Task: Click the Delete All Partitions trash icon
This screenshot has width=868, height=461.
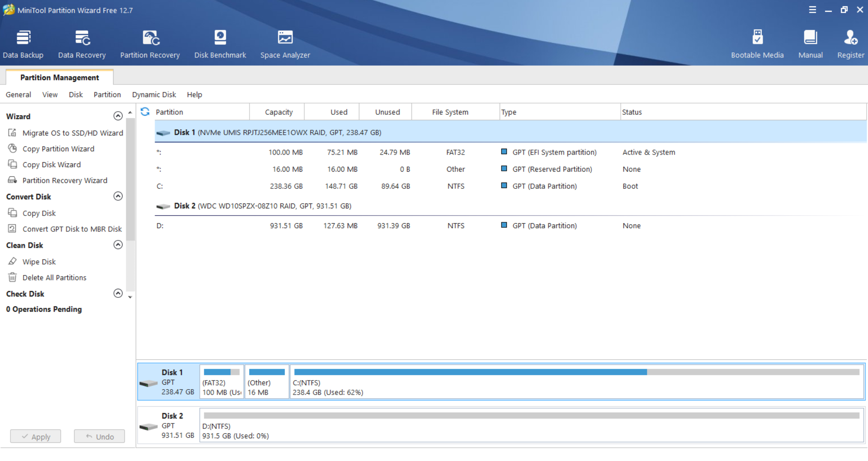Action: tap(13, 277)
